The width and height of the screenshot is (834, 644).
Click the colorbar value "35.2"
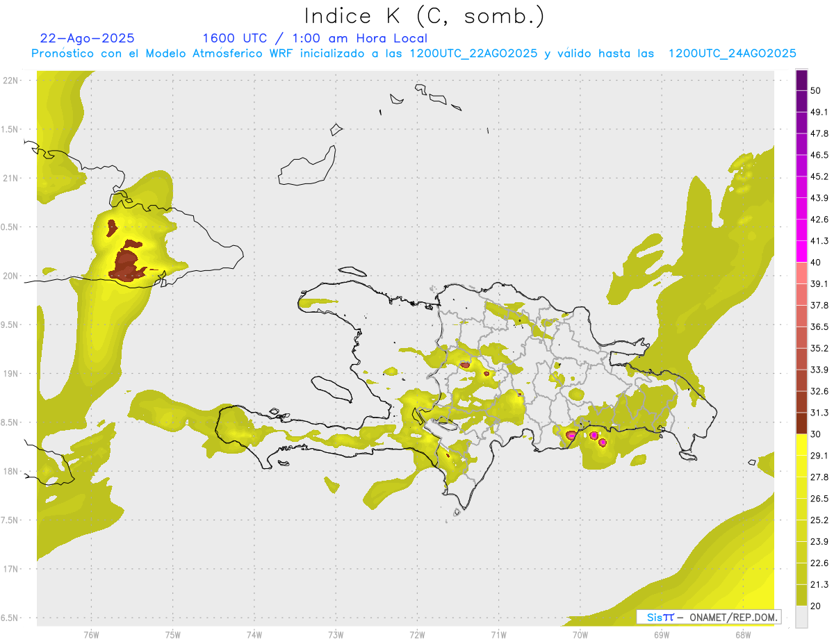819,348
